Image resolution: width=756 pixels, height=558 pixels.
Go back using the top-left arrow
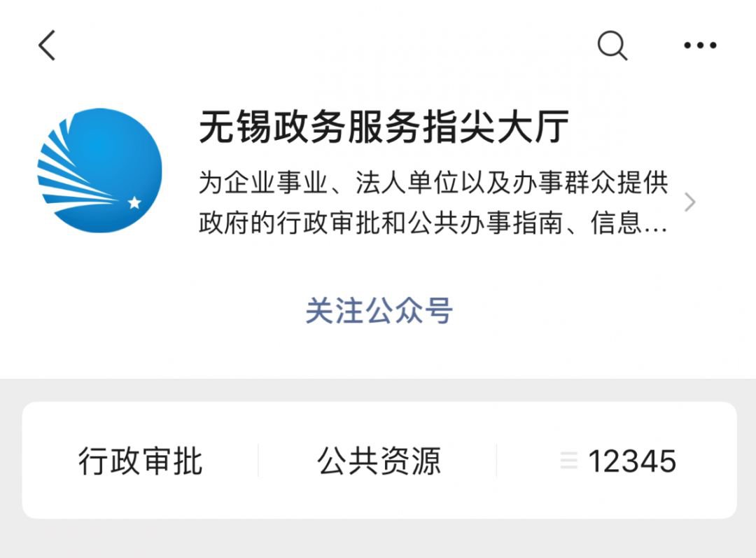(47, 46)
